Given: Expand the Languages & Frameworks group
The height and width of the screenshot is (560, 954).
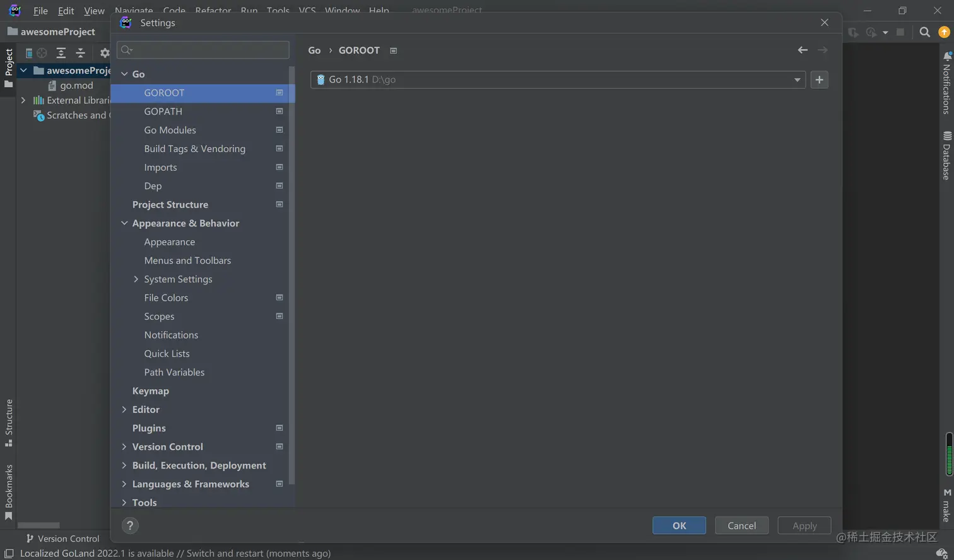Looking at the screenshot, I should 124,484.
